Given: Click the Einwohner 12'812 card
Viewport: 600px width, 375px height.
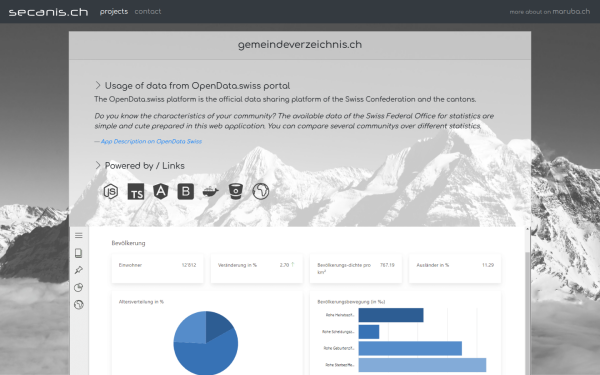Looking at the screenshot, I should click(x=157, y=269).
